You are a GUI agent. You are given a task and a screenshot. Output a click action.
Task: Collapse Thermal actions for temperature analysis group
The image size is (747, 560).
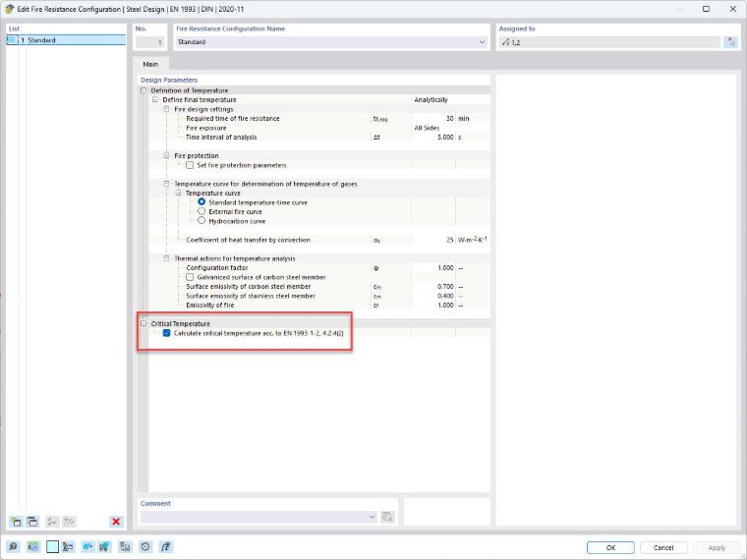[167, 258]
